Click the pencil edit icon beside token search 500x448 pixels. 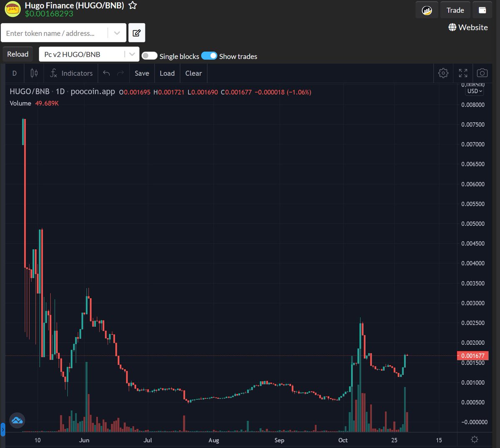pyautogui.click(x=137, y=32)
